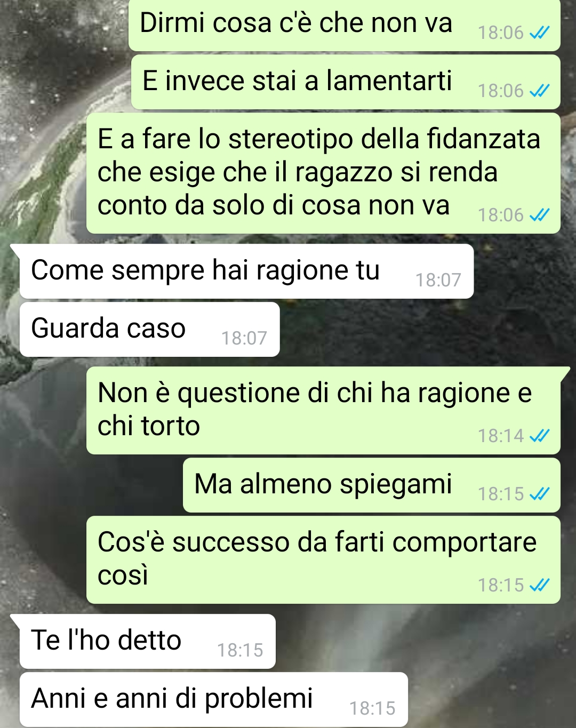Tap the read ticks on 'Ma almeno spiegami'

coord(539,494)
